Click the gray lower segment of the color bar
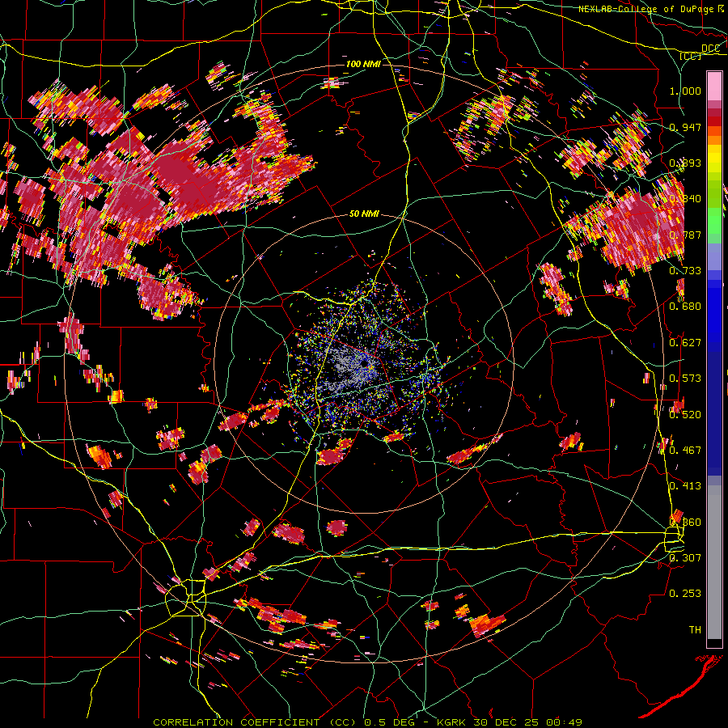 714,562
